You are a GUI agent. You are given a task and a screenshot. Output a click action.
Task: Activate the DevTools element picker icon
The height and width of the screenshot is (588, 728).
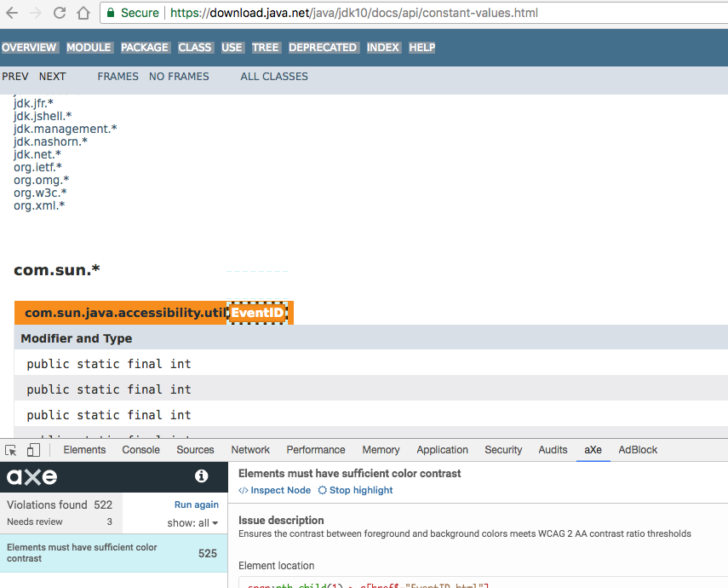pos(11,450)
